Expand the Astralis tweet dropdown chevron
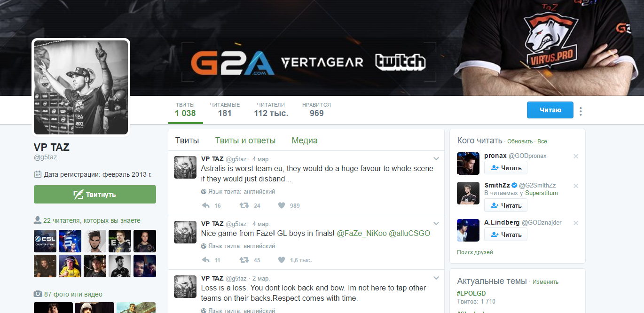The height and width of the screenshot is (313, 644). [436, 158]
